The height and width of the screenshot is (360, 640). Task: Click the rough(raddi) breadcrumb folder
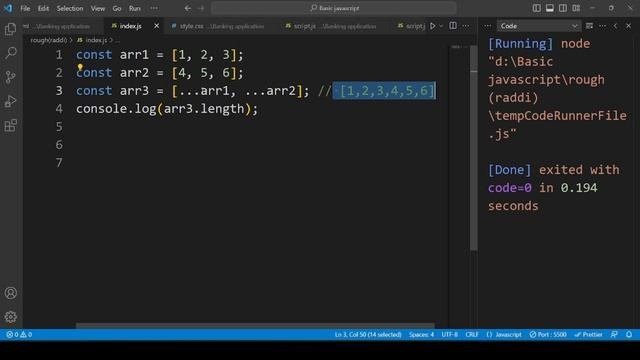coord(48,40)
